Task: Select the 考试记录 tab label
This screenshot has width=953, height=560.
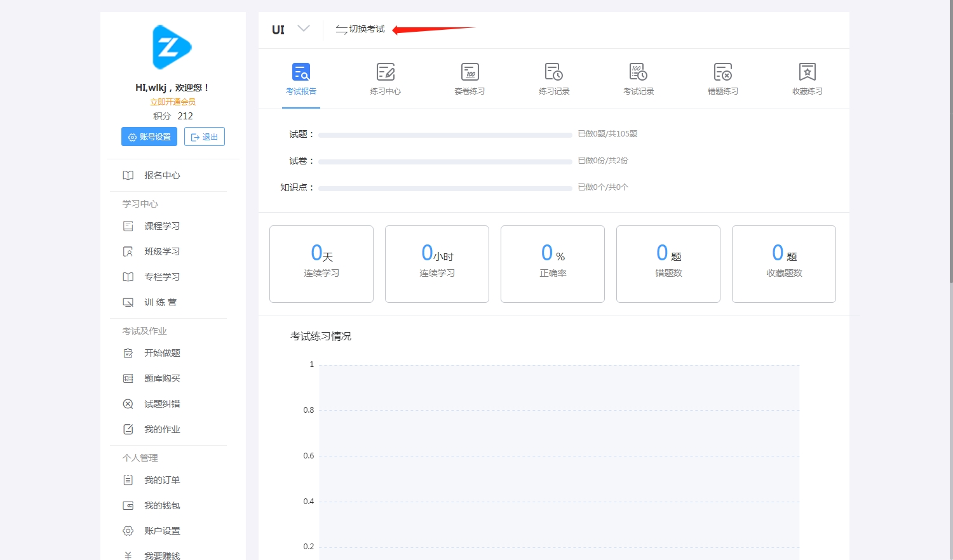Action: (x=639, y=91)
